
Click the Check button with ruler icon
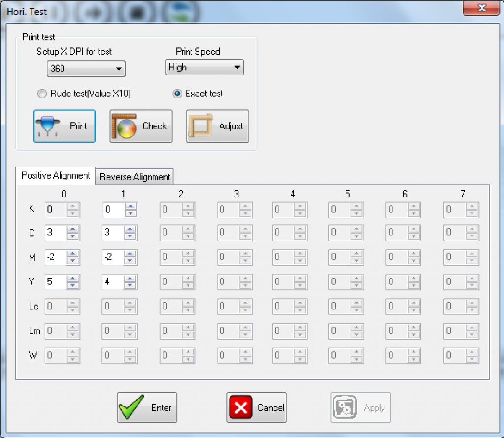[141, 126]
